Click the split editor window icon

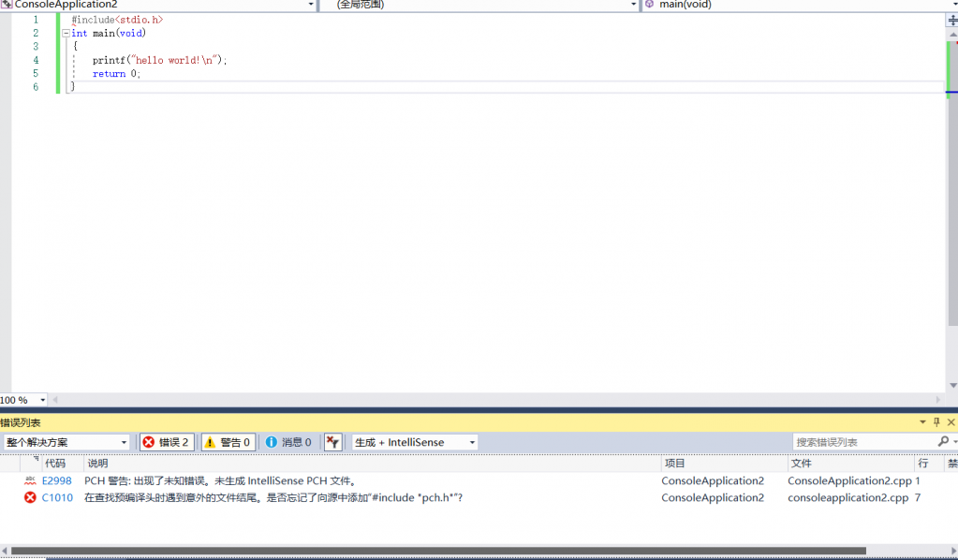tap(951, 21)
